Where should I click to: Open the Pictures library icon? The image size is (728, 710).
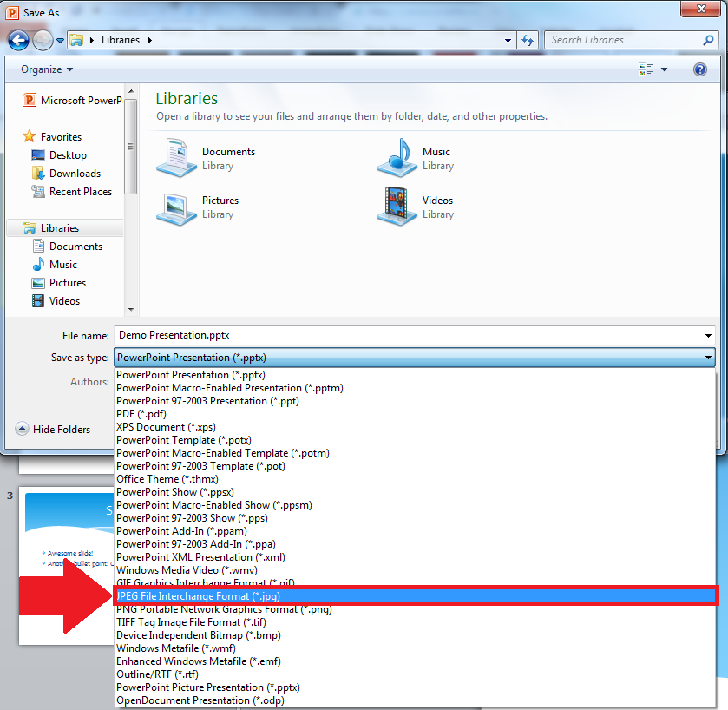176,207
